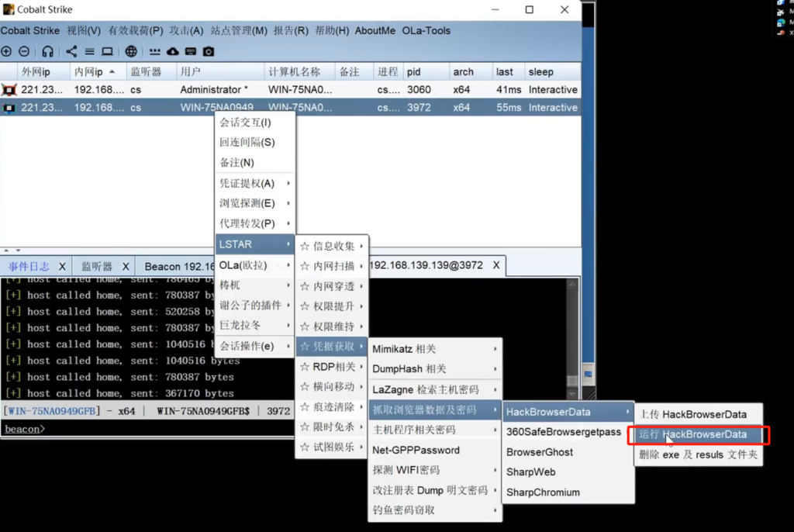This screenshot has width=794, height=532.
Task: Select the Administrator * user cell
Action: click(x=221, y=90)
